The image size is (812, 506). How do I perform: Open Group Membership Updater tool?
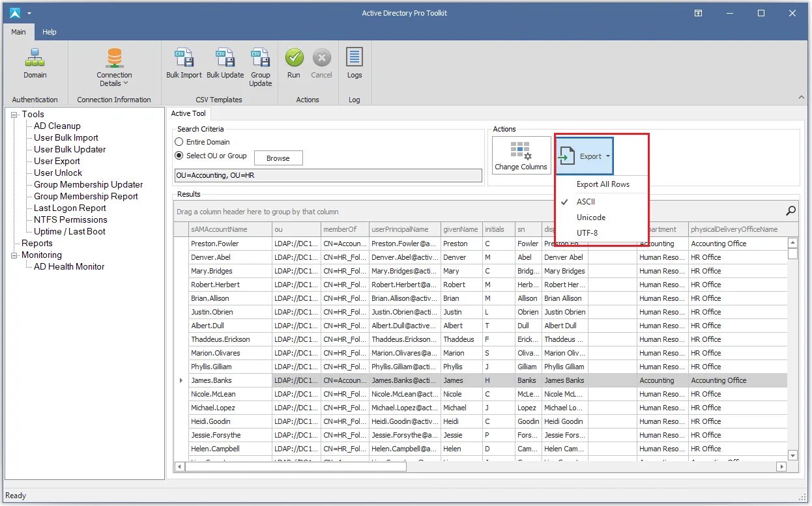tap(88, 184)
